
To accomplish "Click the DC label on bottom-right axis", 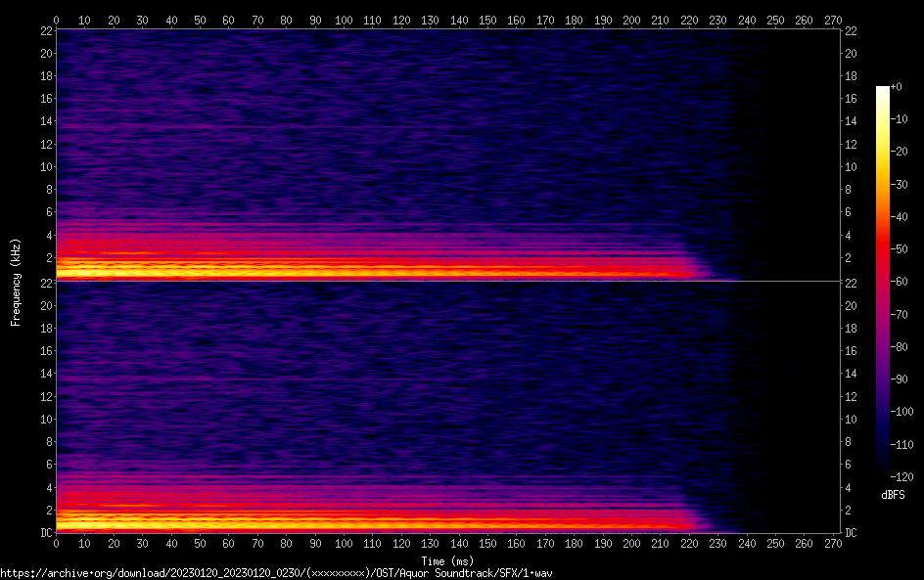I will [x=852, y=533].
